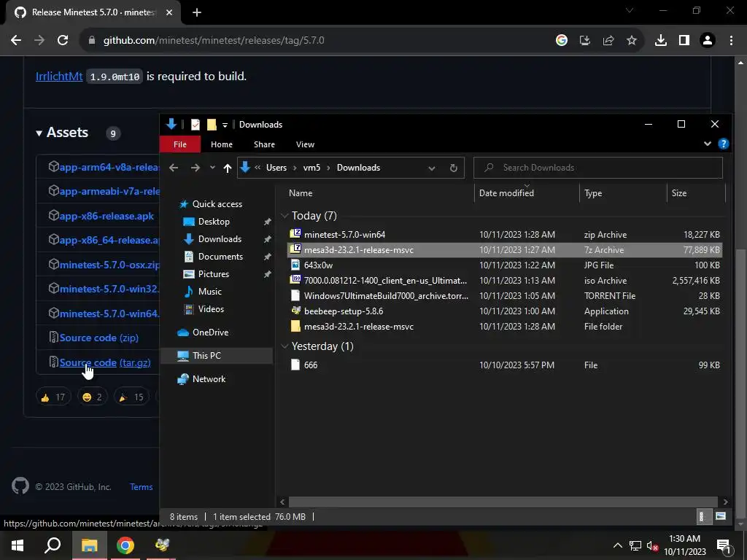Open Chrome three-dot menu

click(x=731, y=41)
